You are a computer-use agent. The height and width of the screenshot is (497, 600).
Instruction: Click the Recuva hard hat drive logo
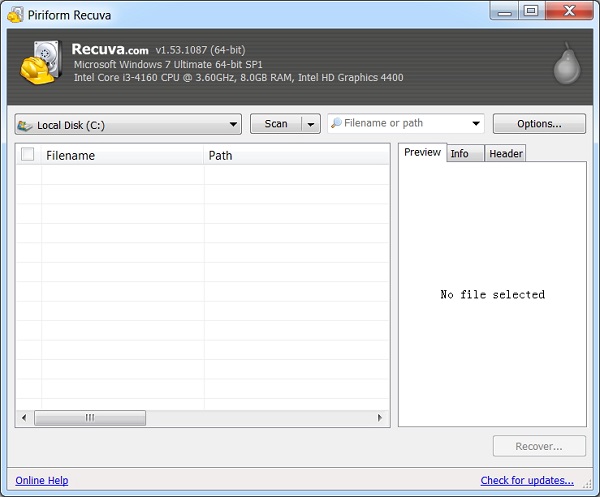(x=41, y=62)
